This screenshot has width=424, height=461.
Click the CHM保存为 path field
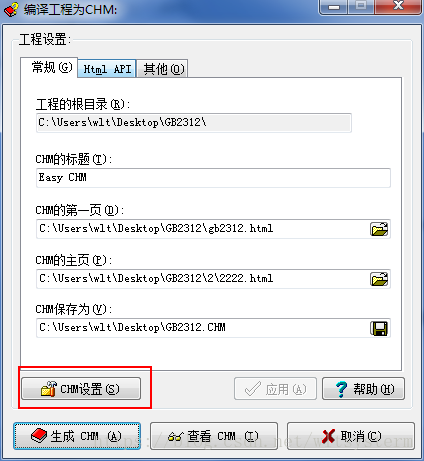[x=202, y=328]
